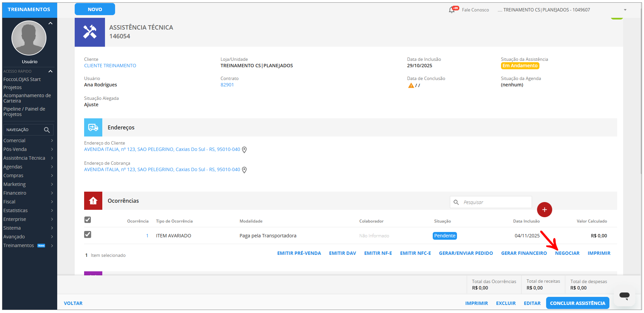Collapse the user profile panel chevron
Screen dimensions: 644x313
pos(50,24)
